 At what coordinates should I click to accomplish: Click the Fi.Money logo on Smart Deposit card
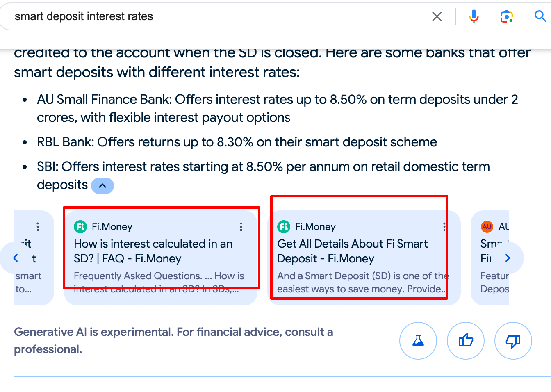[284, 226]
